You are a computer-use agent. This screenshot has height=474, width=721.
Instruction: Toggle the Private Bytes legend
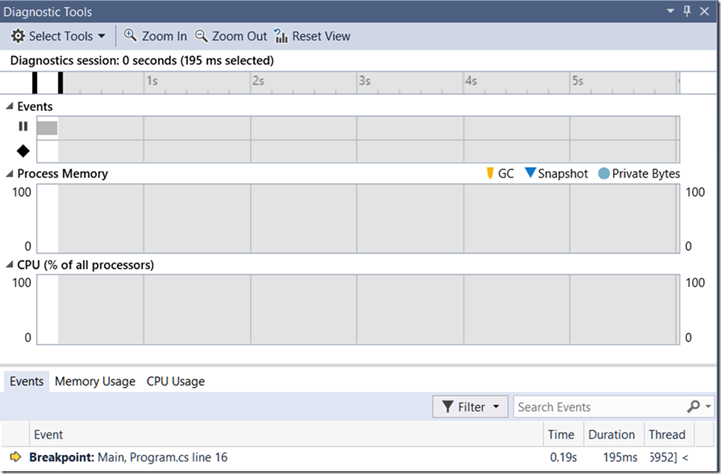click(603, 173)
